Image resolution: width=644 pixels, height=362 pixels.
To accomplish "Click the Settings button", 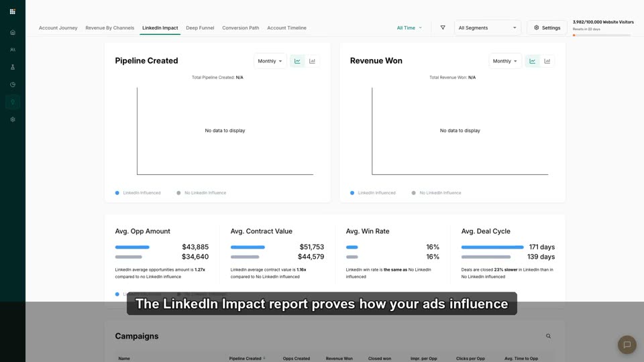I will pos(547,27).
